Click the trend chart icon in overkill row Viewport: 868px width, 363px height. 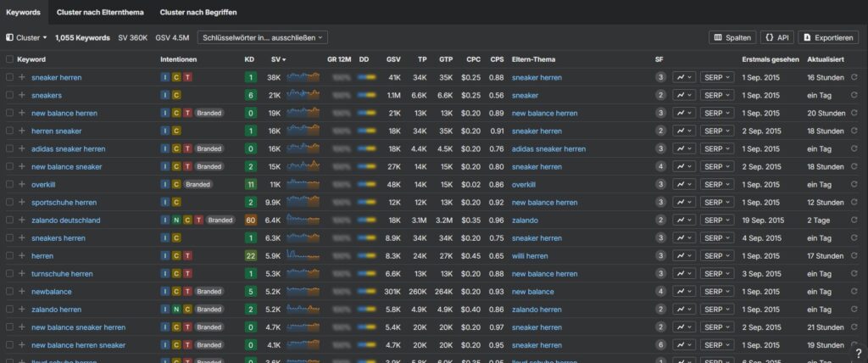683,184
